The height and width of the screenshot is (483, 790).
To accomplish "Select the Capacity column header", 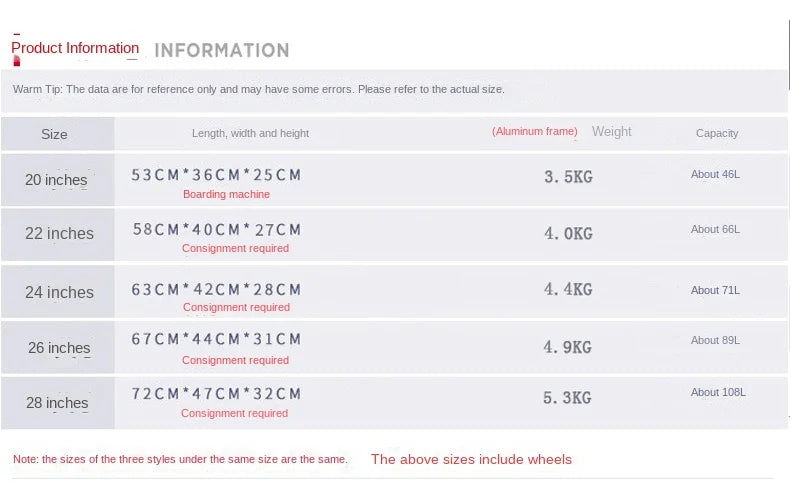I will [x=717, y=133].
